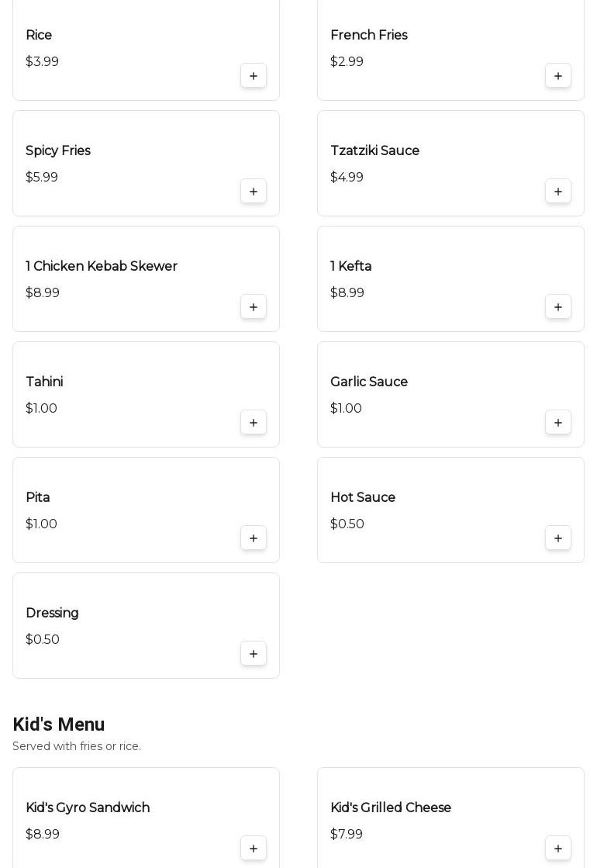Open the Spicy Fries item title
597x868 pixels.
58,151
